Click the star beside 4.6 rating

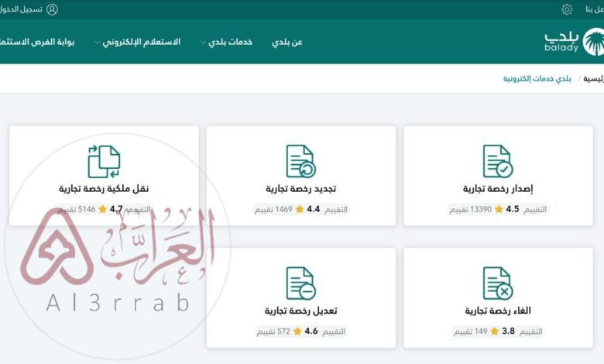(297, 331)
